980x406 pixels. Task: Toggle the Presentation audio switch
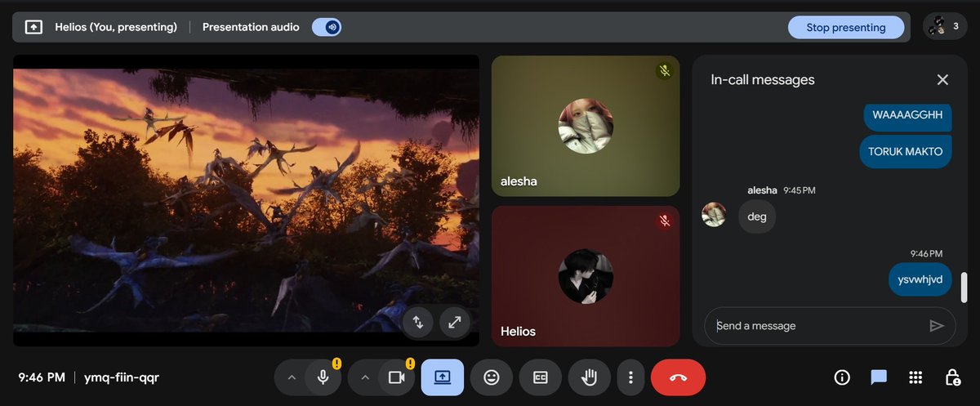tap(327, 27)
